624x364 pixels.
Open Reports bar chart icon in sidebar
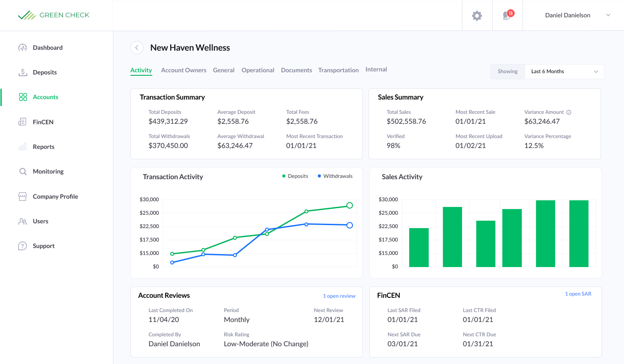(23, 147)
